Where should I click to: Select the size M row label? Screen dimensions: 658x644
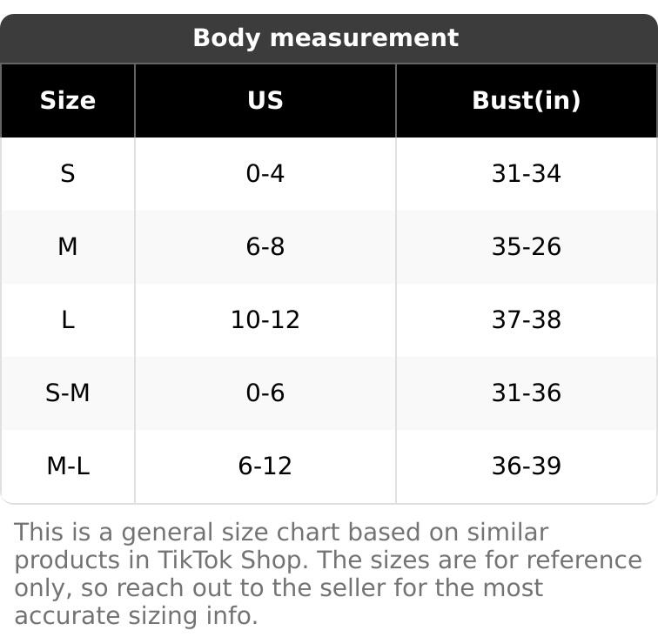(x=68, y=247)
